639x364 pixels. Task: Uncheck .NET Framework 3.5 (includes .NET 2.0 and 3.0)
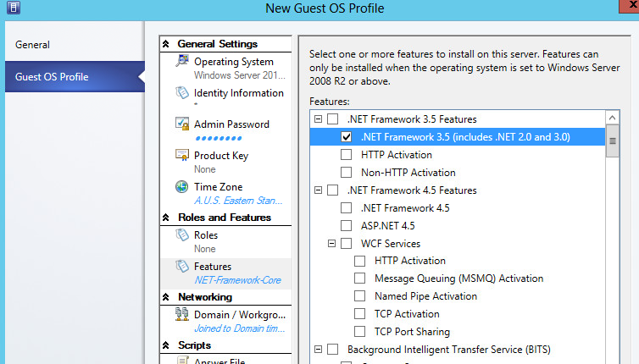[x=346, y=137]
